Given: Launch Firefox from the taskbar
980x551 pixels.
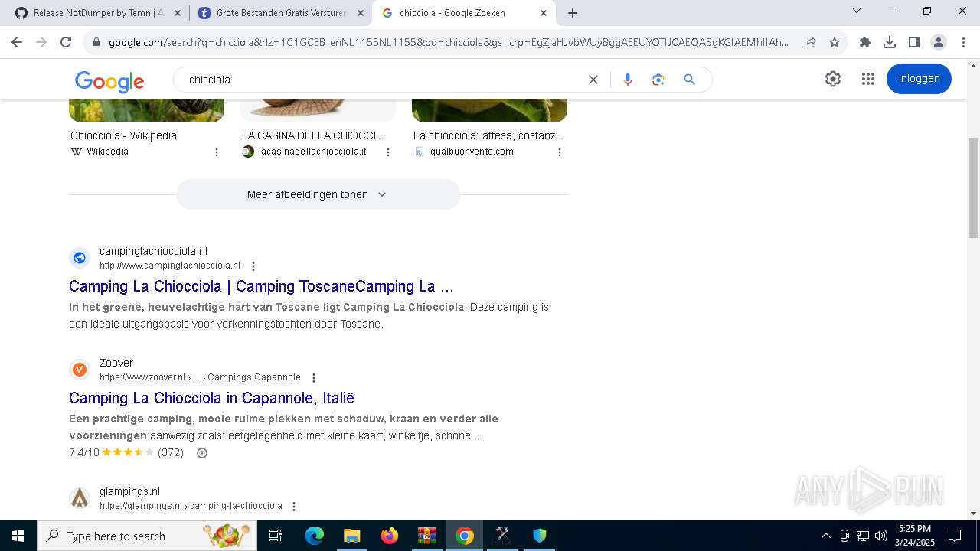Looking at the screenshot, I should click(390, 536).
